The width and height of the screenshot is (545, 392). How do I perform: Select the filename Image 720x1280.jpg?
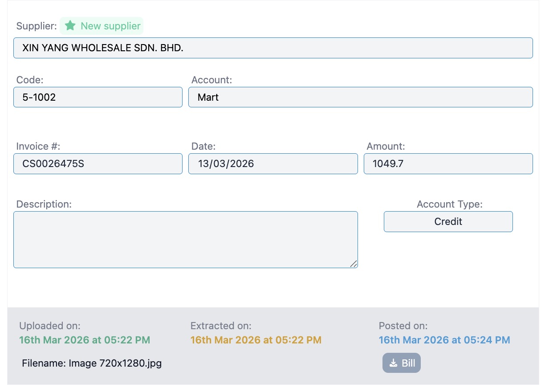[91, 363]
